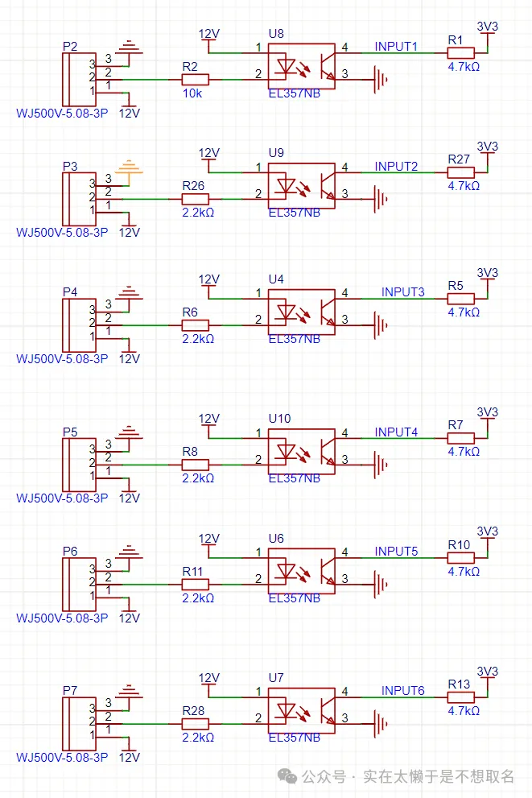
Task: Click the 3V3 power label above R27
Action: 488,146
